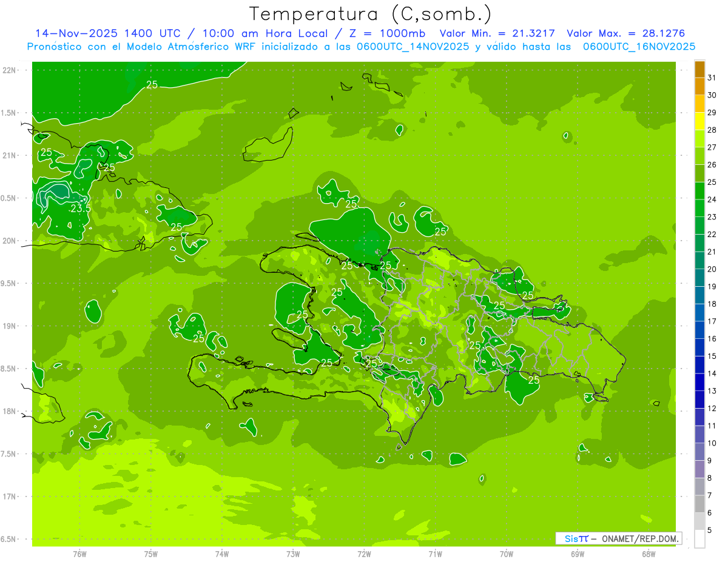Click the "Valor Min. = 21.3217" value

497,33
